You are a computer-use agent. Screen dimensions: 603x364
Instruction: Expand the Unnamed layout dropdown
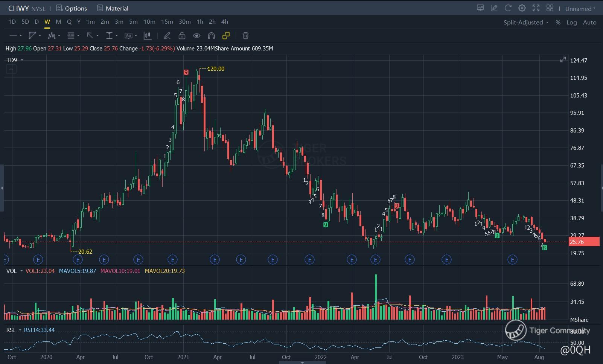point(580,9)
